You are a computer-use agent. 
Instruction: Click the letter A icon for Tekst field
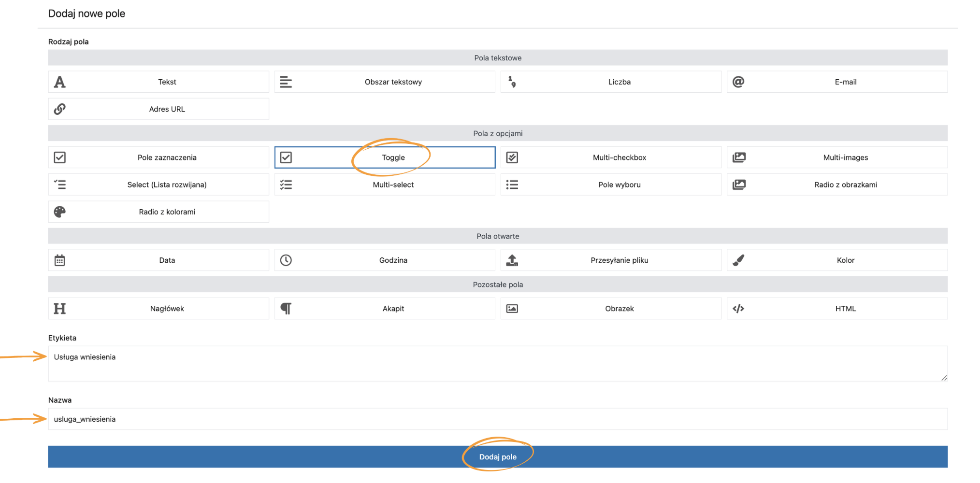pos(59,82)
